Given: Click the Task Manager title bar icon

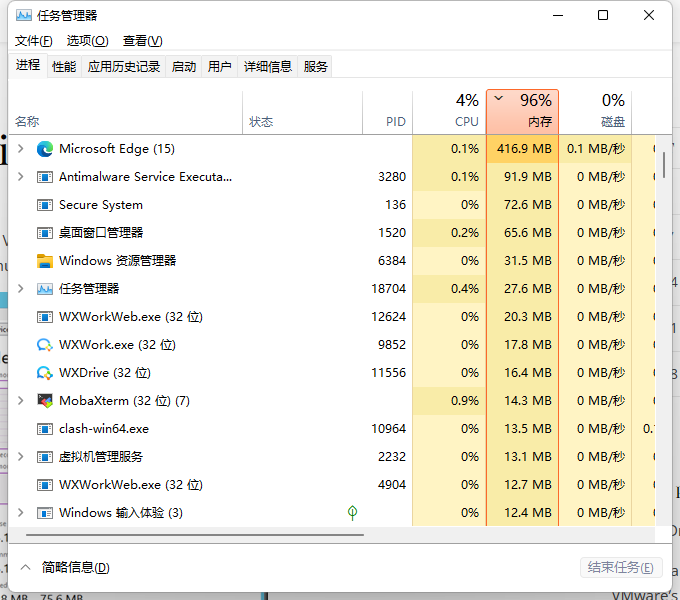Looking at the screenshot, I should [x=23, y=16].
